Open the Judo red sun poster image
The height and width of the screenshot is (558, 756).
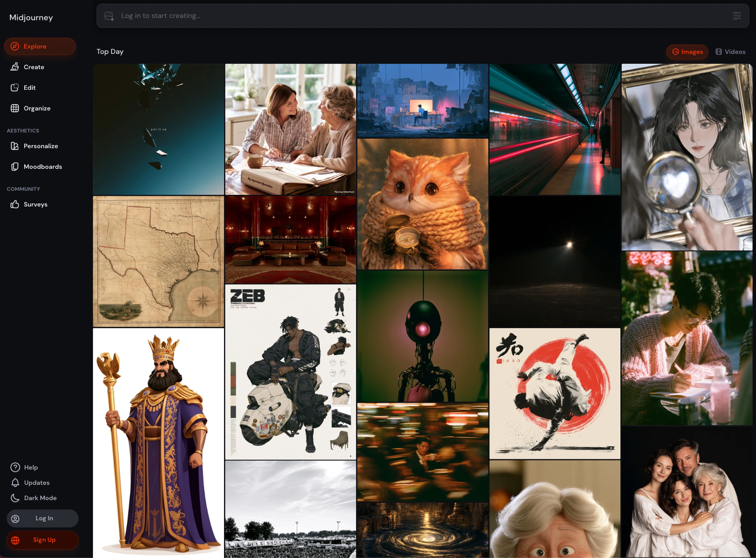555,394
